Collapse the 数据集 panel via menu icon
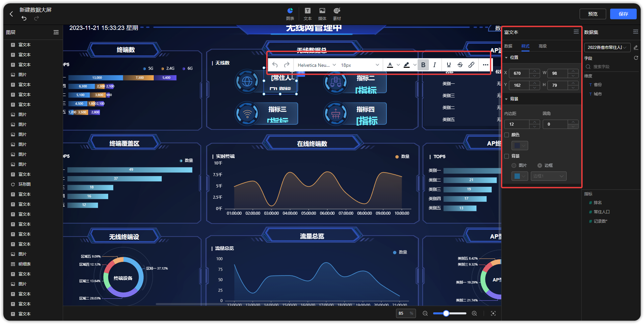This screenshot has height=324, width=644. pyautogui.click(x=636, y=32)
